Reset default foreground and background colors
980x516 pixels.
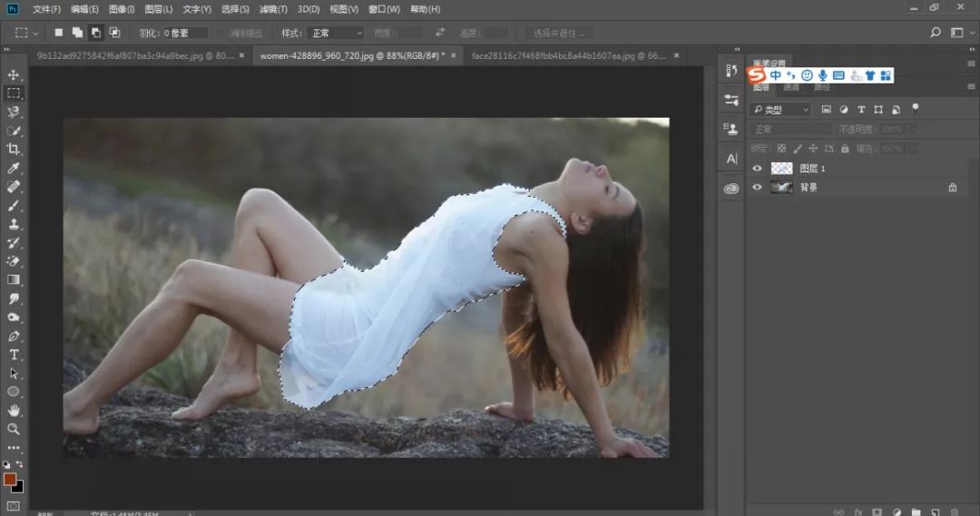6,465
